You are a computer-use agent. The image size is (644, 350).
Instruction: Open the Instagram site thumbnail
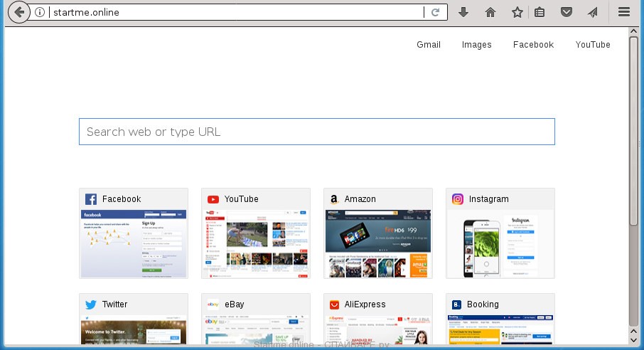point(500,243)
